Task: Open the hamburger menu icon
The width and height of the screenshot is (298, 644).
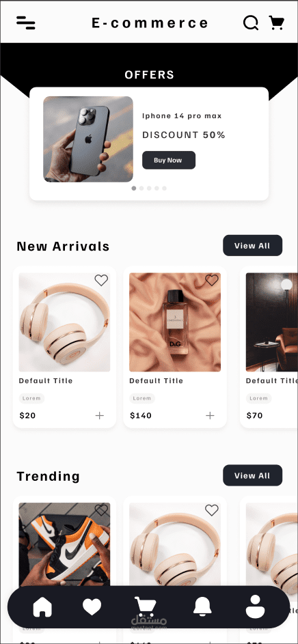Action: coord(25,23)
